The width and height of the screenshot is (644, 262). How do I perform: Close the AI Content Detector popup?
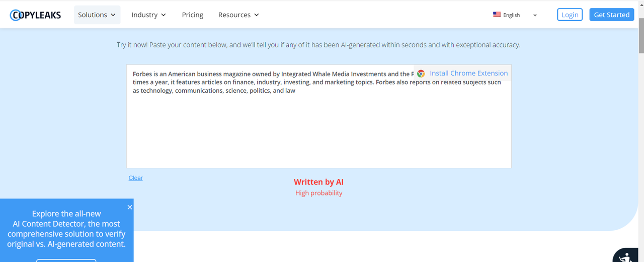(x=130, y=207)
